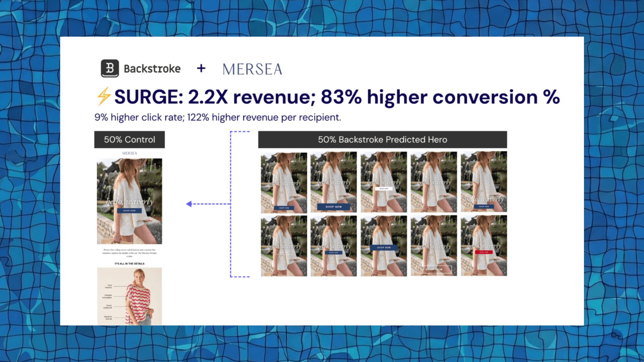Select hero variant lacking 'hello, waverly' text
Screen dimensions: 644x362
pyautogui.click(x=384, y=246)
